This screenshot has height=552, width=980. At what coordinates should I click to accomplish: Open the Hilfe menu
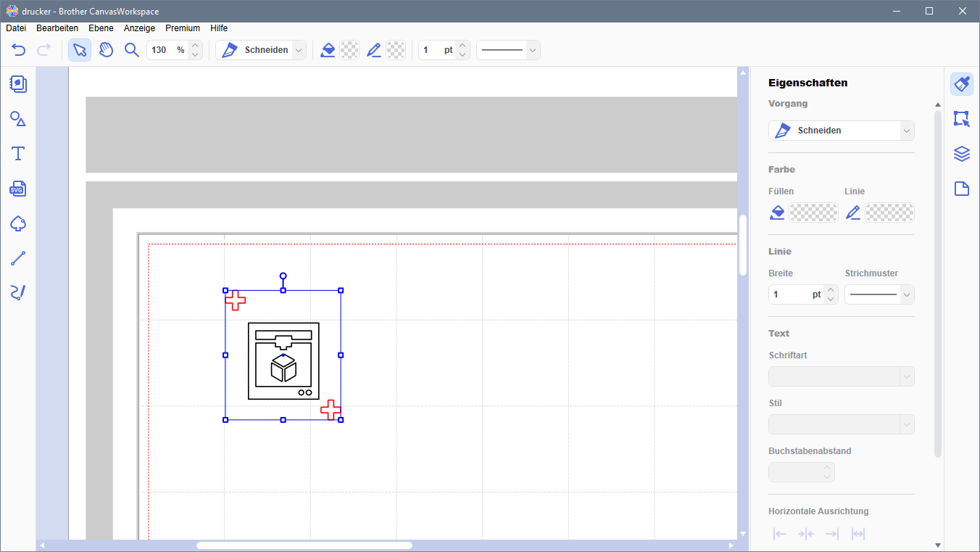[219, 28]
